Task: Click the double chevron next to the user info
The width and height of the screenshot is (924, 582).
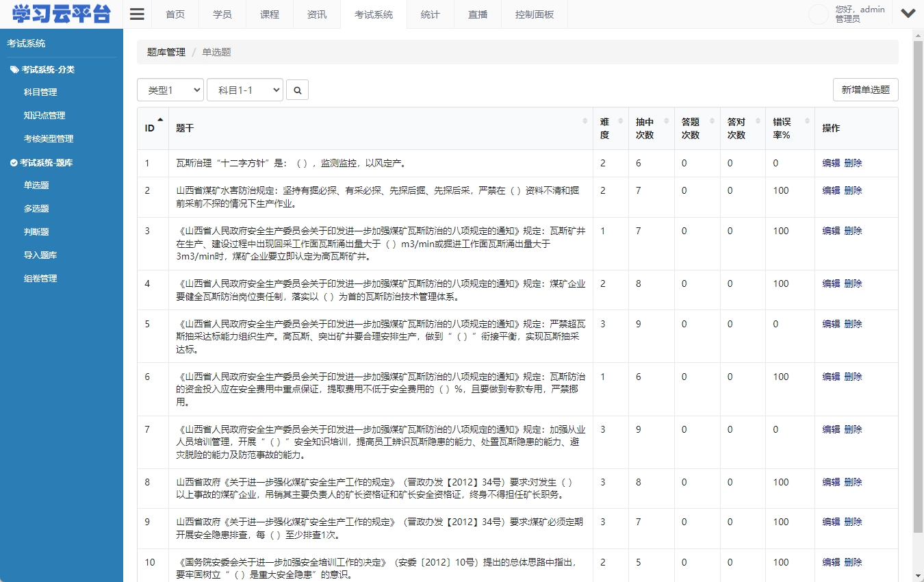Action: (x=908, y=12)
